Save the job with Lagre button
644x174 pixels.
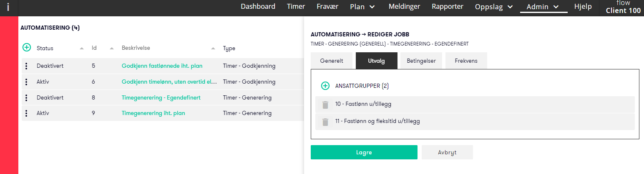[364, 152]
